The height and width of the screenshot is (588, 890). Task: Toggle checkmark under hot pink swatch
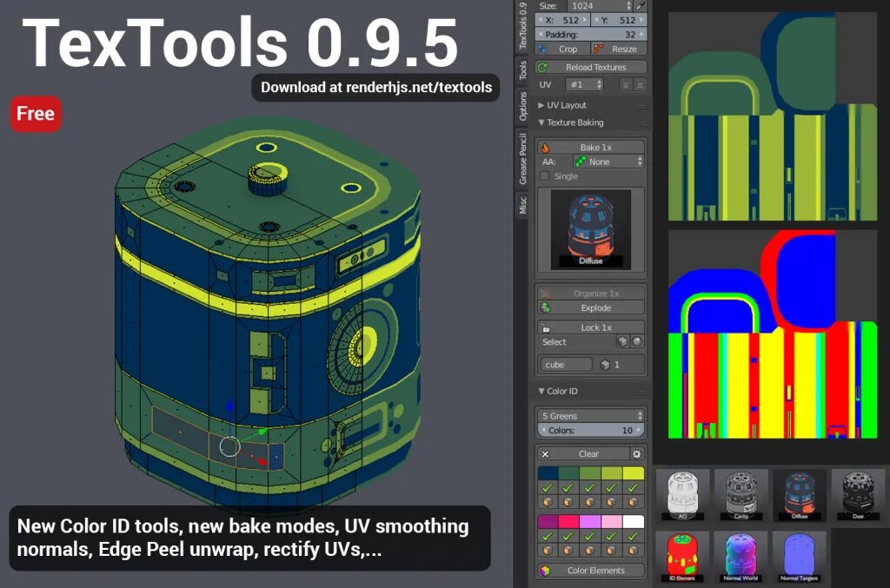[568, 536]
